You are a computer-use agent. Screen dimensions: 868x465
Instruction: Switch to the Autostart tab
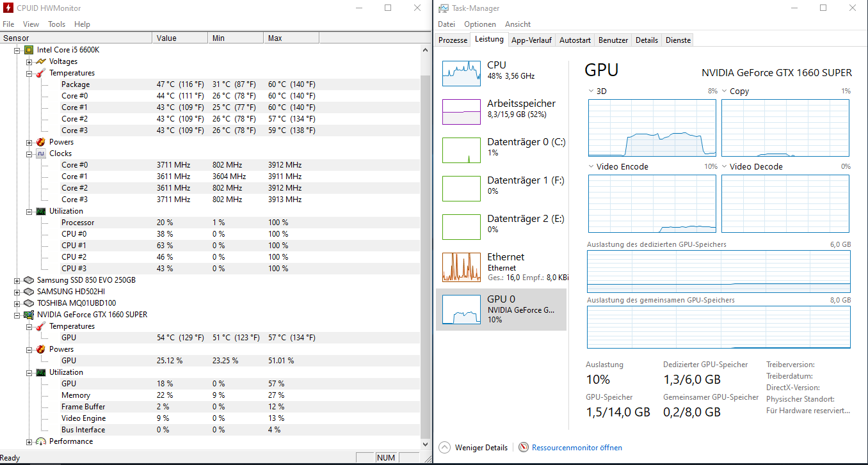pos(575,40)
